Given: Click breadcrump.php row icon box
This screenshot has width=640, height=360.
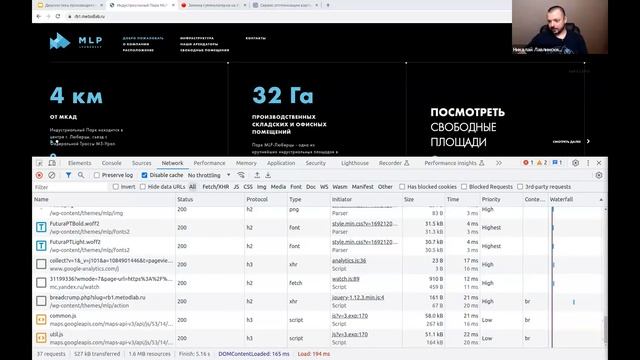Looking at the screenshot, I should click(x=41, y=301).
